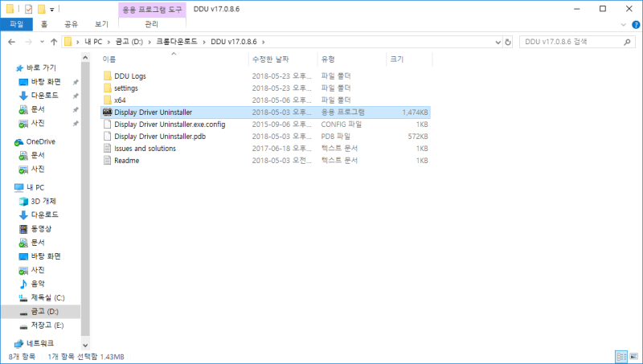The image size is (643, 364).
Task: Open the Recent locations dropdown arrow
Action: tap(42, 42)
